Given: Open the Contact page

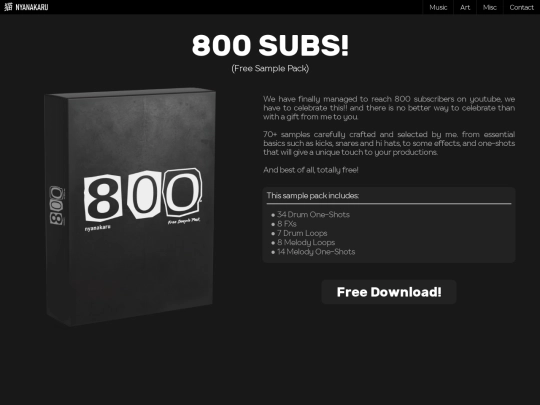Looking at the screenshot, I should click(521, 7).
